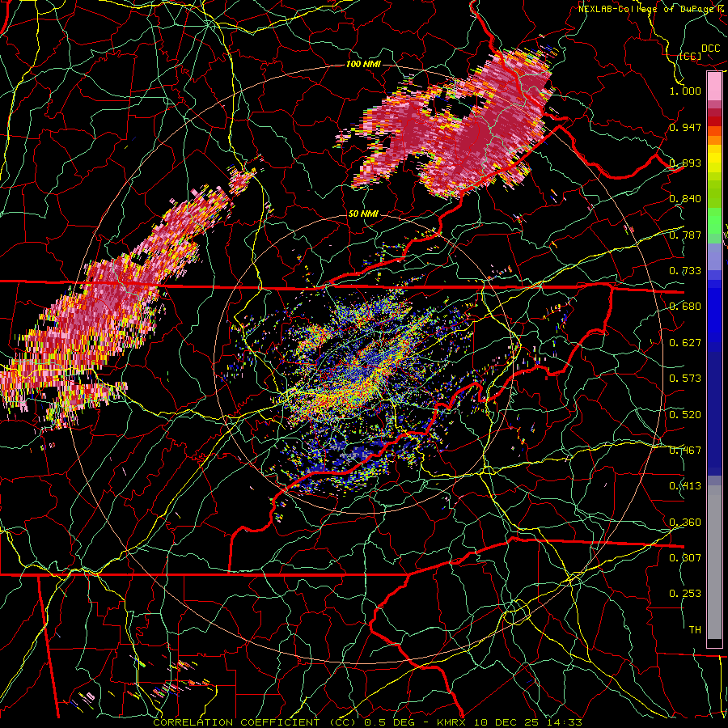Click the DCC product label
Screen dimensions: 728x728
(x=710, y=49)
